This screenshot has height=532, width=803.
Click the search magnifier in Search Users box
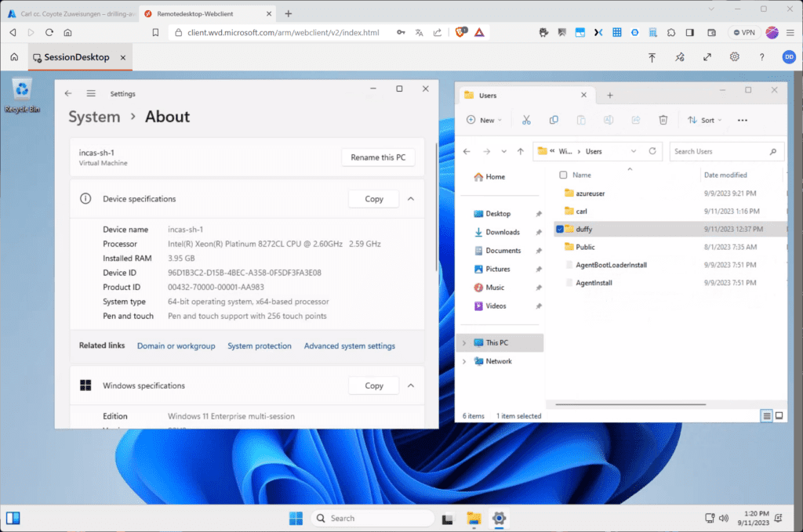[x=772, y=151]
